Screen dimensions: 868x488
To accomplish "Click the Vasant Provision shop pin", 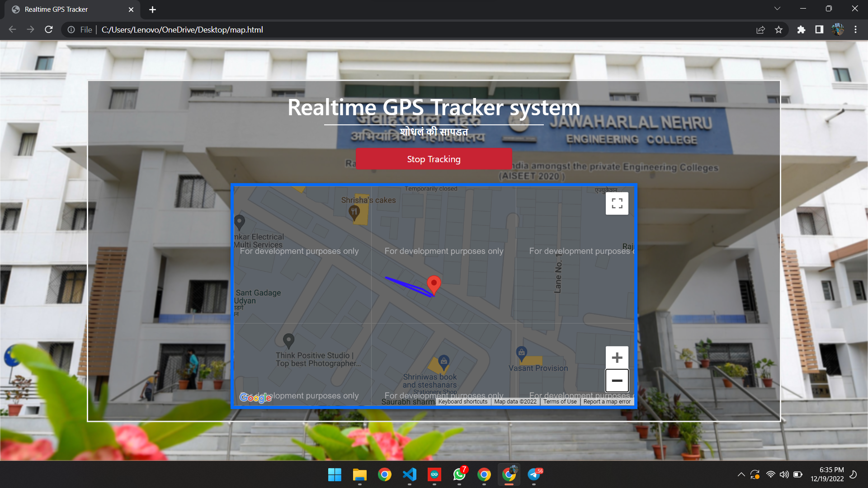I will (521, 353).
